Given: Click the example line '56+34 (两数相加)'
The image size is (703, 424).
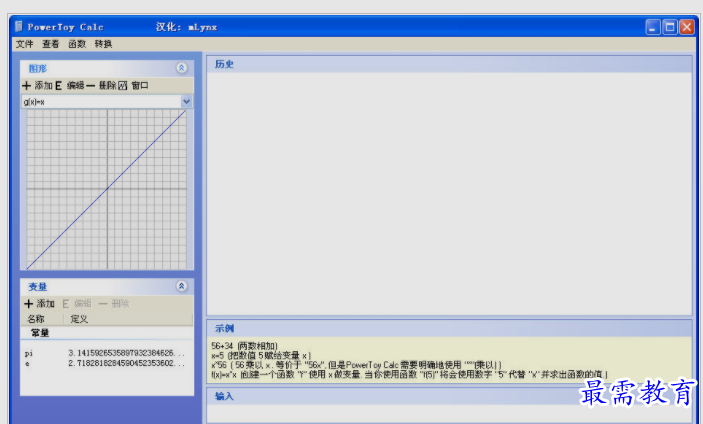Looking at the screenshot, I should point(244,346).
